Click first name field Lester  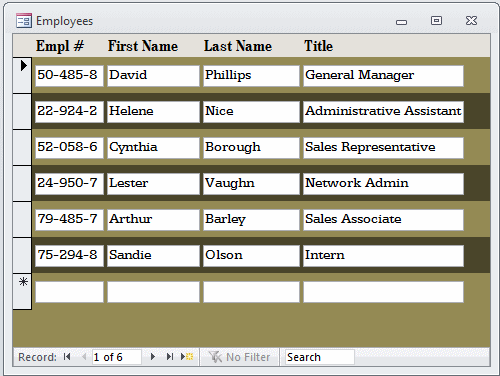point(153,184)
